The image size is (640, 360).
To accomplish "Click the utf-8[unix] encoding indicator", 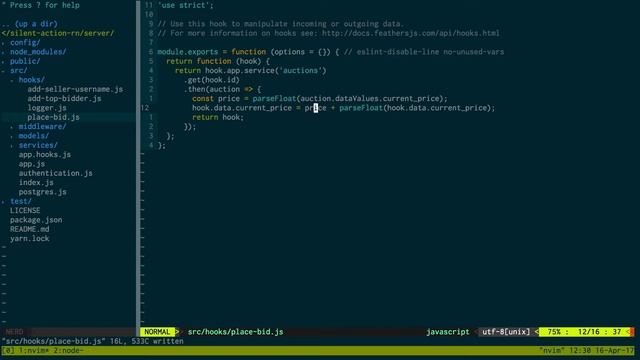I will click(x=506, y=332).
